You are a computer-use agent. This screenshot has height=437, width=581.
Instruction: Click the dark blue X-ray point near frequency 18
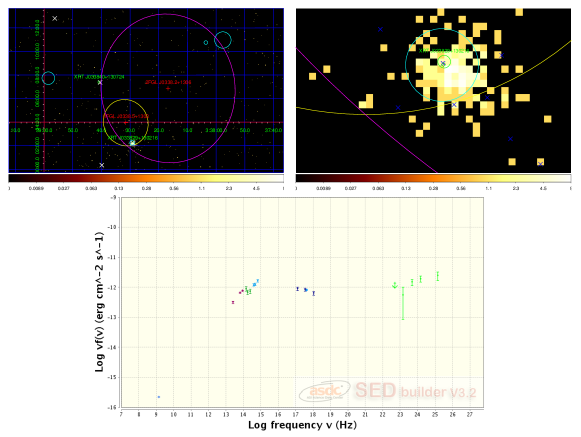click(313, 294)
